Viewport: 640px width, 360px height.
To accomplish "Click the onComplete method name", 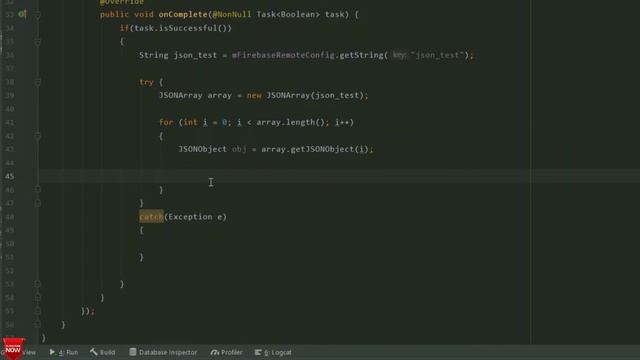I will [x=183, y=15].
